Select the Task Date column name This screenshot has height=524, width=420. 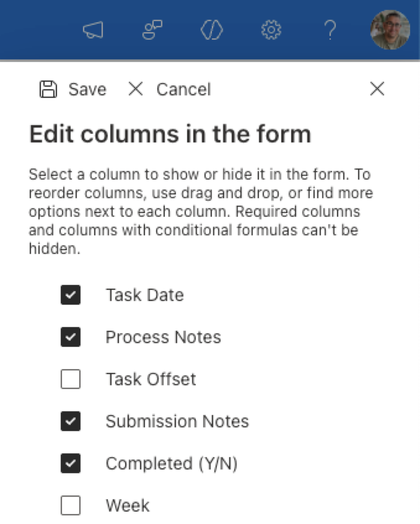144,295
